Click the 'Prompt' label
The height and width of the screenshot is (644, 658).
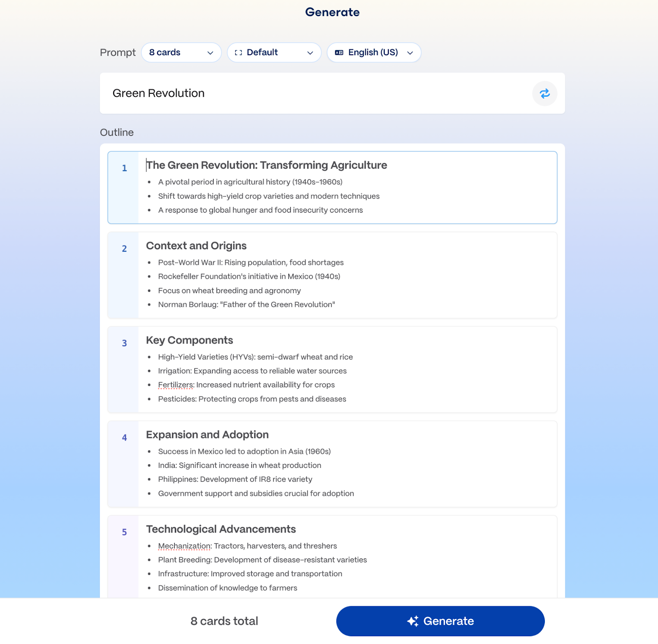point(118,53)
